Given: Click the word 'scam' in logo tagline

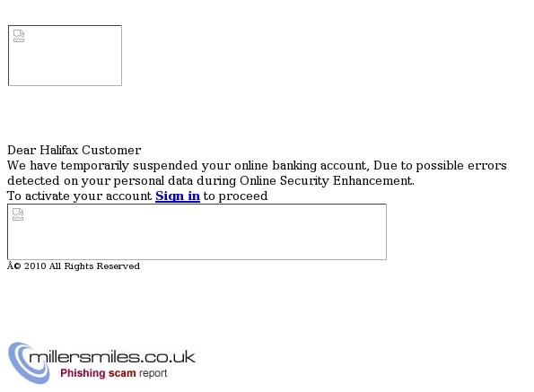Looking at the screenshot, I should point(122,373).
